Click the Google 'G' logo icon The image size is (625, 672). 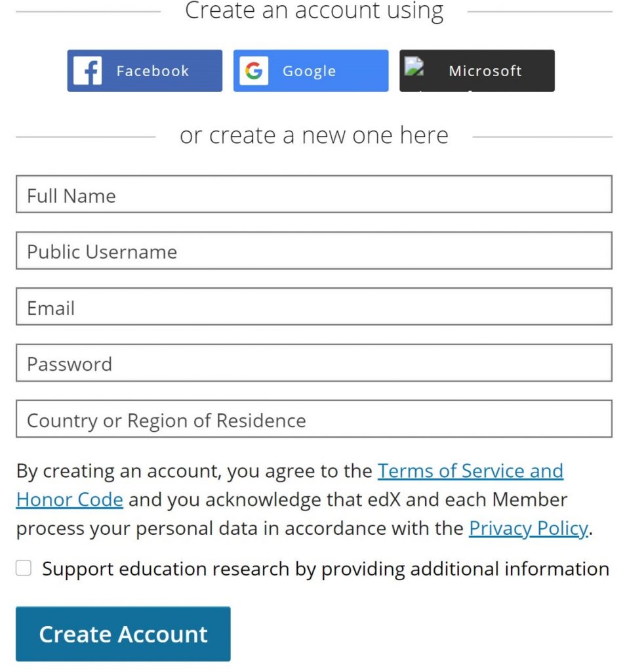pyautogui.click(x=254, y=71)
